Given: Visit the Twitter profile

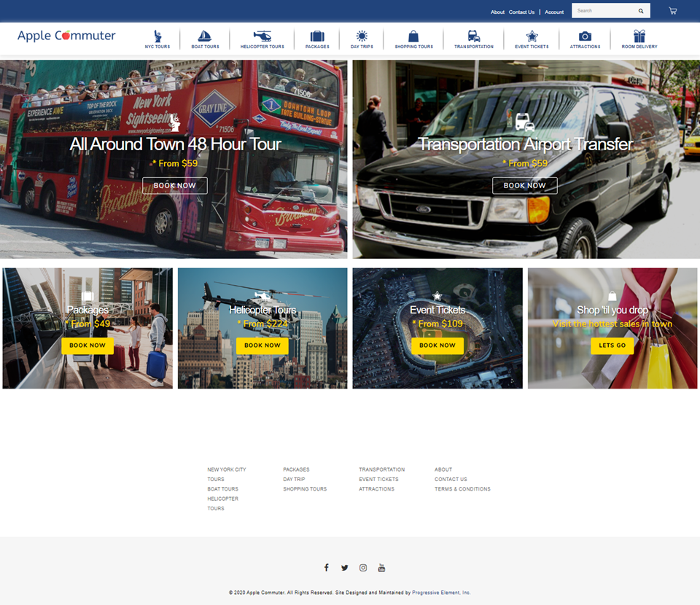Looking at the screenshot, I should (345, 568).
